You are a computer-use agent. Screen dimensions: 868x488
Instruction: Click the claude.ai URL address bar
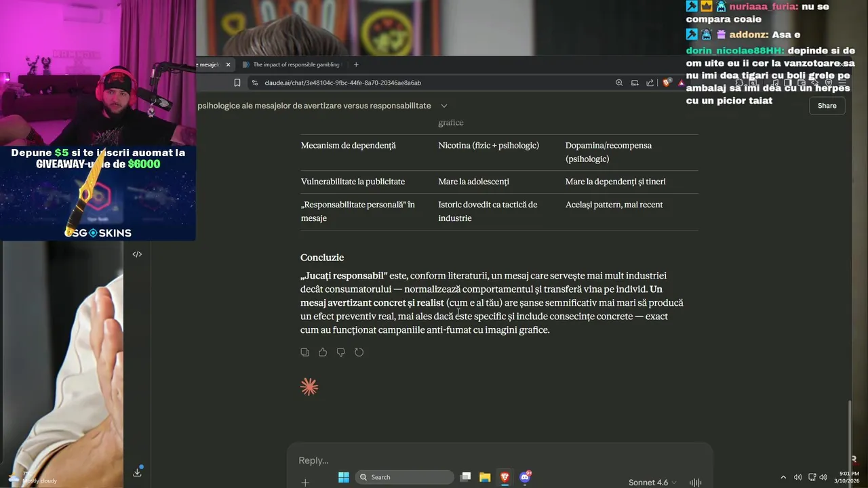(x=434, y=83)
